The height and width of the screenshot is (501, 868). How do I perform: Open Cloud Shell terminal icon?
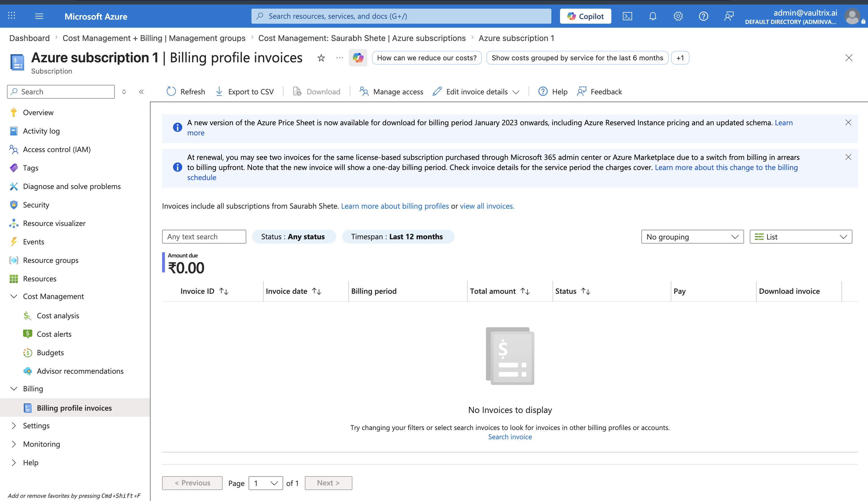click(x=627, y=16)
